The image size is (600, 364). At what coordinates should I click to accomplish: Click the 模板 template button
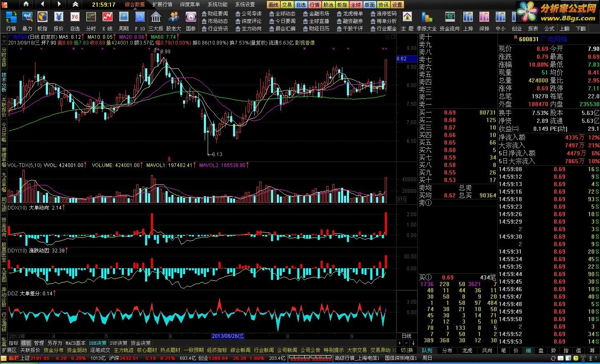pyautogui.click(x=26, y=343)
